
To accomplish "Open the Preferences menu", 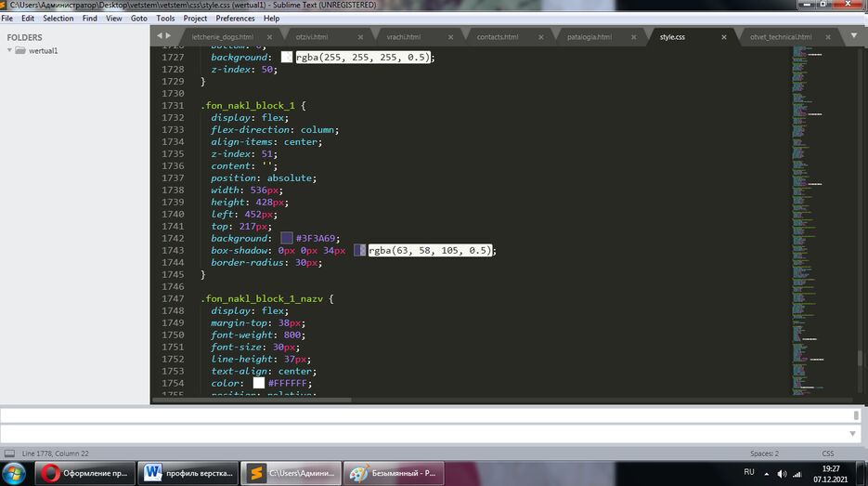I will coord(235,19).
